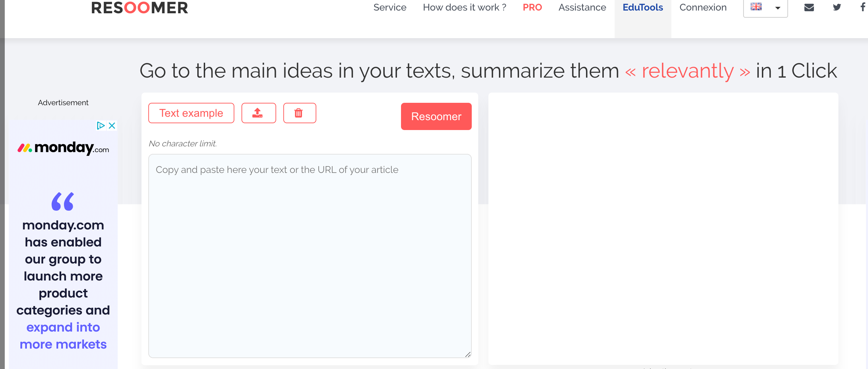Open the How does it work menu
Image resolution: width=868 pixels, height=369 pixels.
[464, 7]
